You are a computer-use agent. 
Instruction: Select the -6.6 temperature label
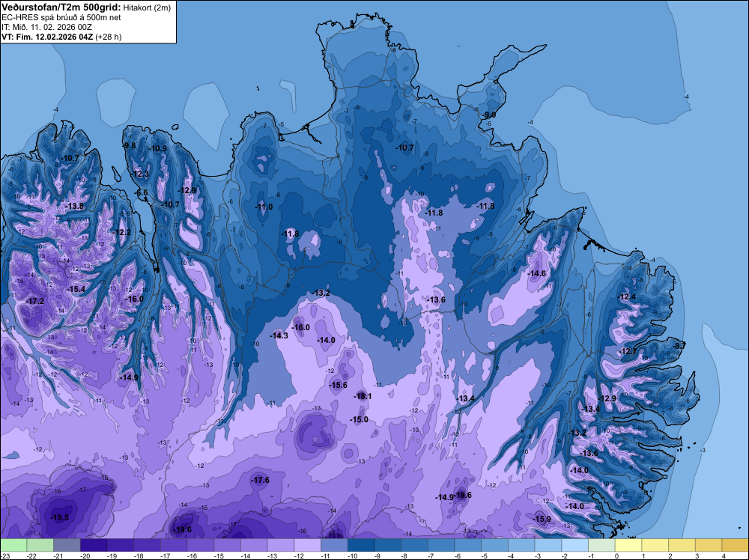point(142,193)
